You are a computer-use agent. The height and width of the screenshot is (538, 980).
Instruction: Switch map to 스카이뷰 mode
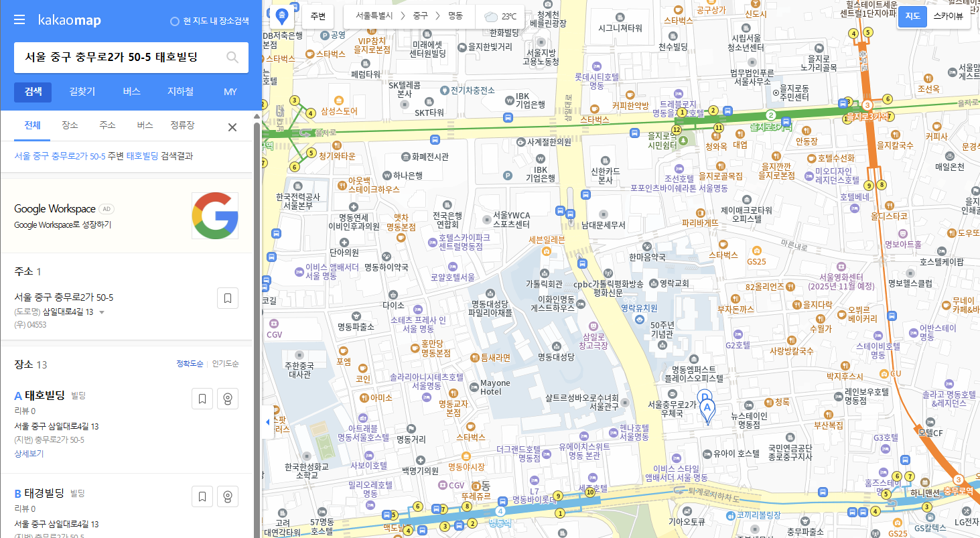coord(948,17)
